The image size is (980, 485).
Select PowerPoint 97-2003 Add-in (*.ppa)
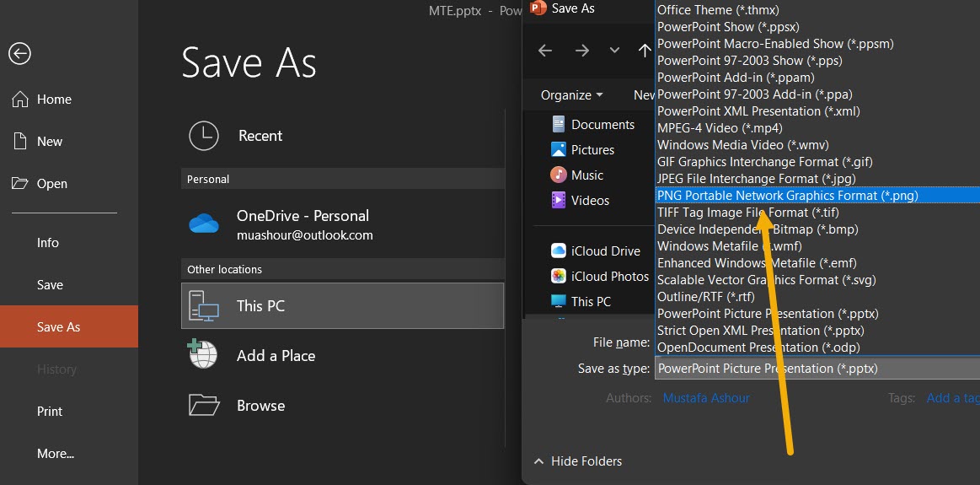click(817, 94)
